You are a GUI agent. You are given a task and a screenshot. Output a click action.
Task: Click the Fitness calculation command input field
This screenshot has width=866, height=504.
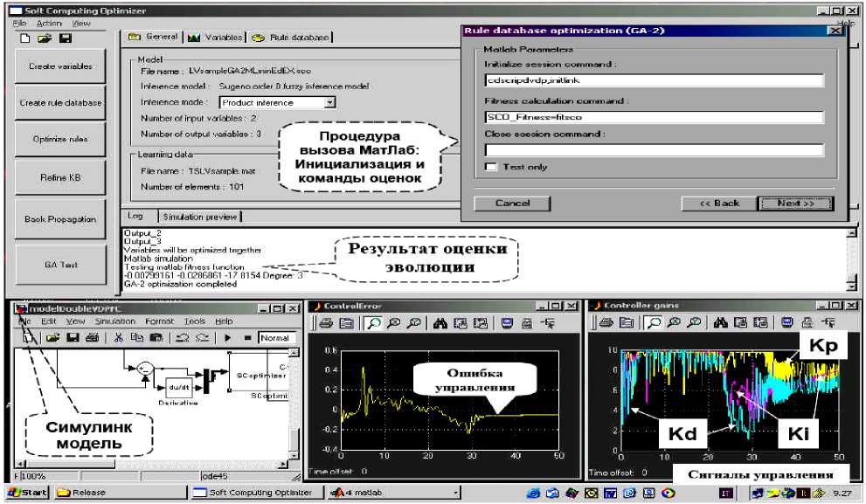655,117
